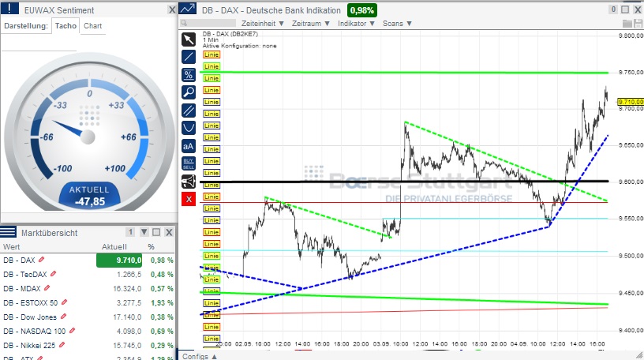
Task: Click the green 9.710,0 DAX price cell
Action: tap(119, 261)
